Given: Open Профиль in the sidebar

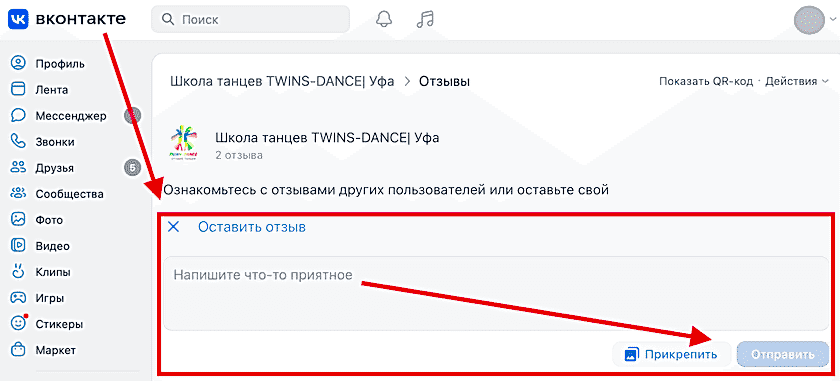Looking at the screenshot, I should pyautogui.click(x=60, y=64).
